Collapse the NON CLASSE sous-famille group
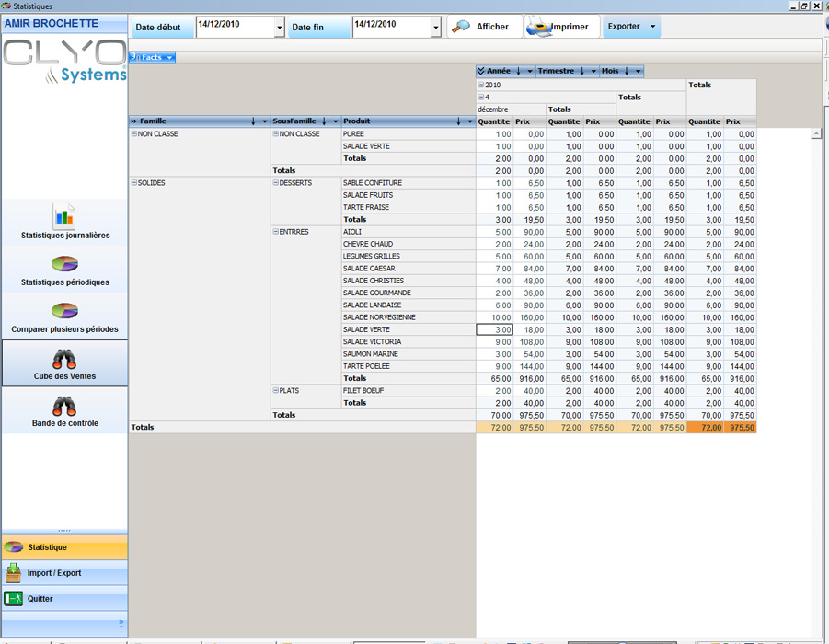 (x=275, y=133)
